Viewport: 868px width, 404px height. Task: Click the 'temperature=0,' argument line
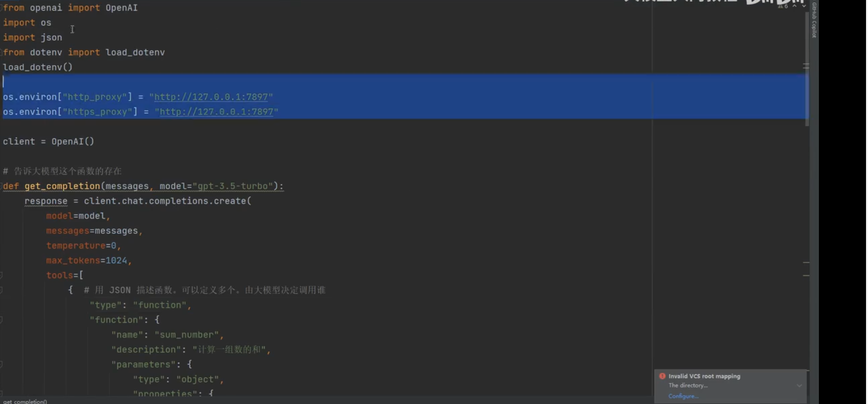click(84, 246)
